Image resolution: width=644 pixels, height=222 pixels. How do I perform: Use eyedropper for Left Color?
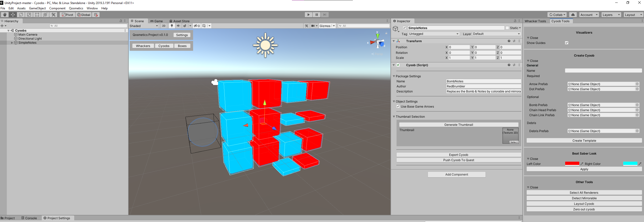pos(582,164)
